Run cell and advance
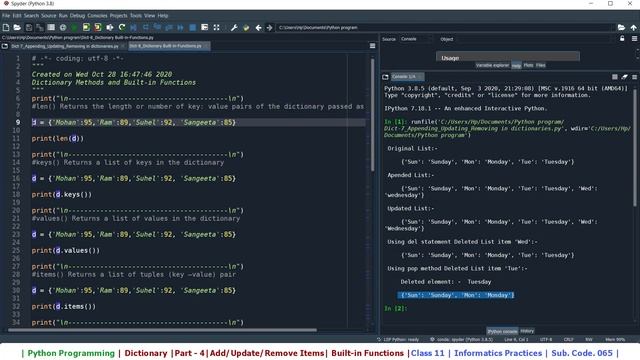640x360 pixels. click(x=98, y=27)
